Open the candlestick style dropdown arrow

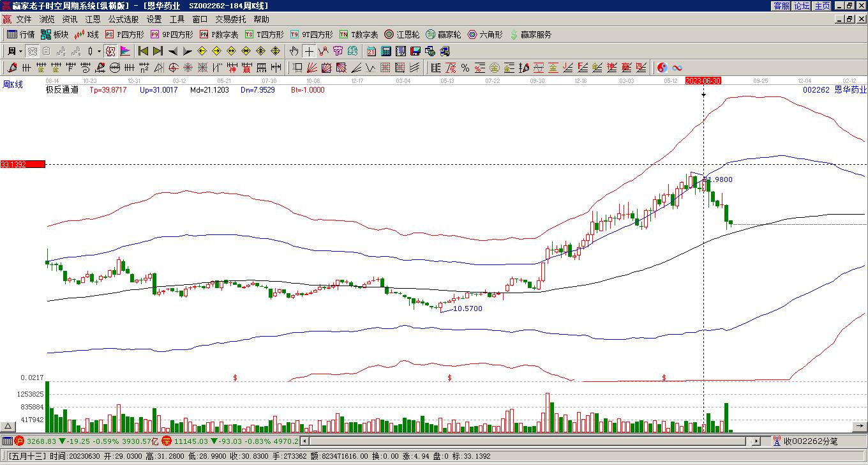[x=99, y=51]
